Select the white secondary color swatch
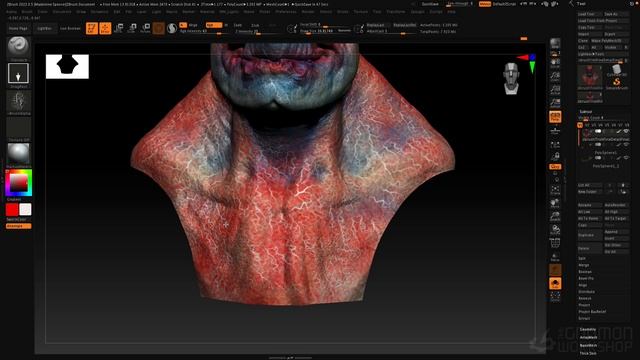 (25, 209)
